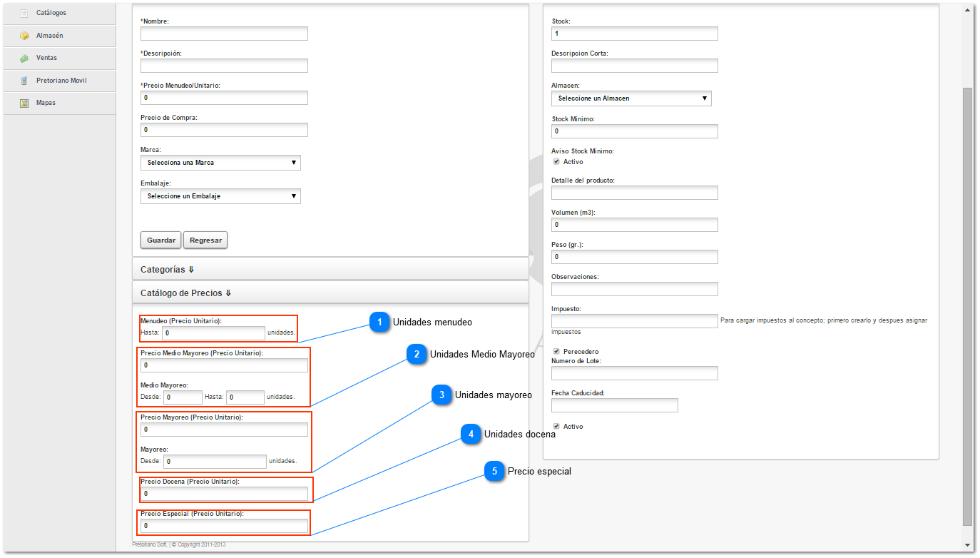Toggle the Activo checkbox below Fecha Caducidad

pyautogui.click(x=556, y=426)
